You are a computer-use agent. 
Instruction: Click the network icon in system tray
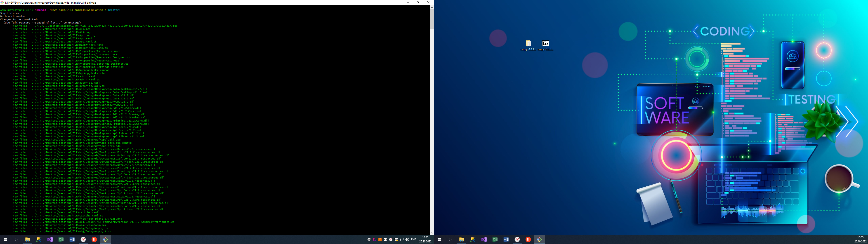point(402,240)
